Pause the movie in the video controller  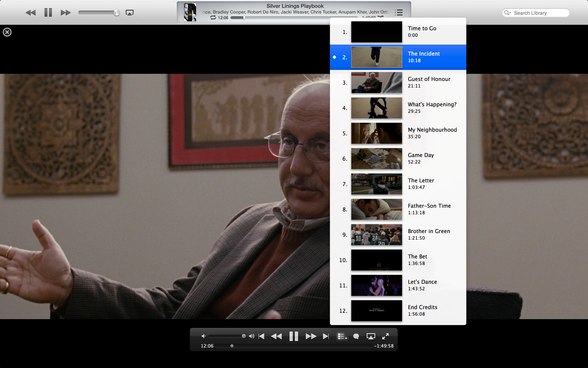(x=294, y=336)
